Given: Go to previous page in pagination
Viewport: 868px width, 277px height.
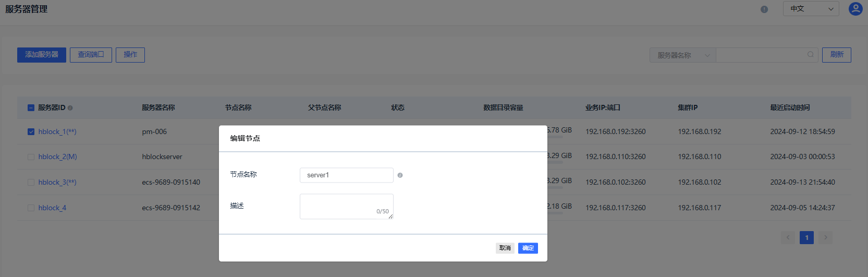Looking at the screenshot, I should pos(788,238).
